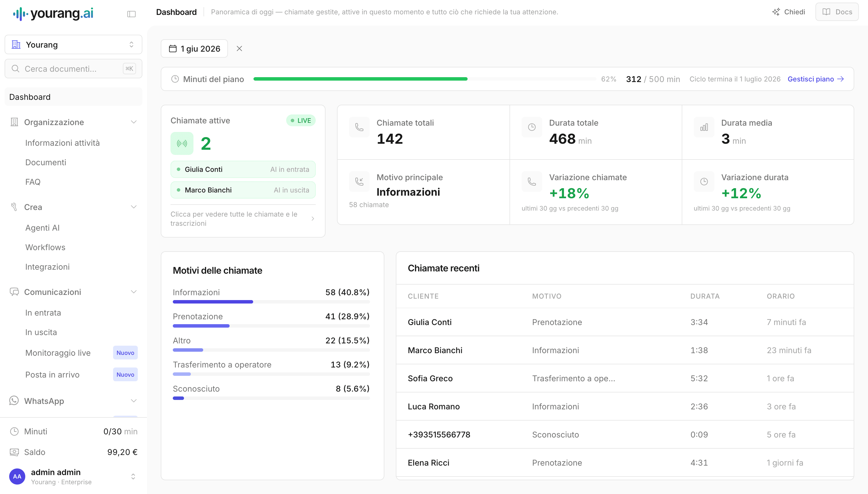Go to Agenti AI menu item
Viewport: 868px width, 494px height.
(42, 228)
